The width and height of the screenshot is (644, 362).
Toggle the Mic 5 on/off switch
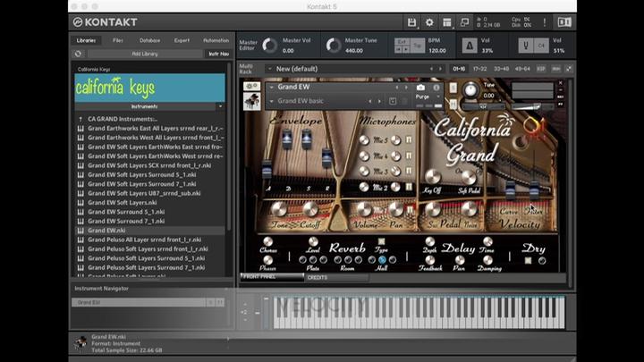[x=409, y=140]
